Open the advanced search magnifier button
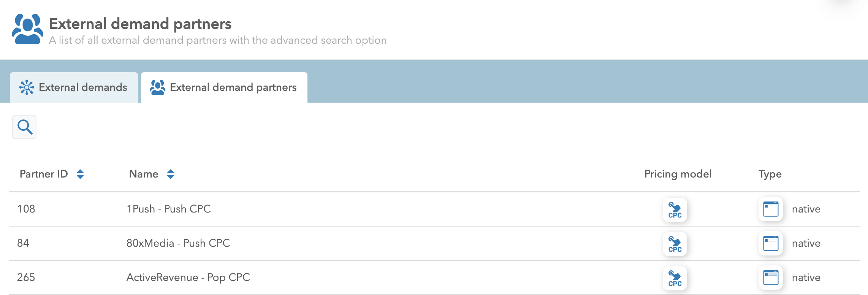This screenshot has width=868, height=295. tap(25, 127)
